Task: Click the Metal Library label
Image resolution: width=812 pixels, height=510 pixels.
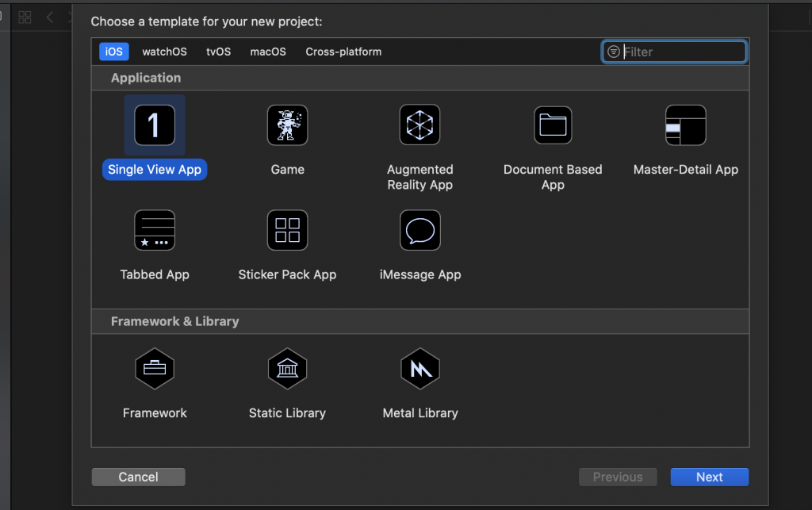Action: click(420, 413)
